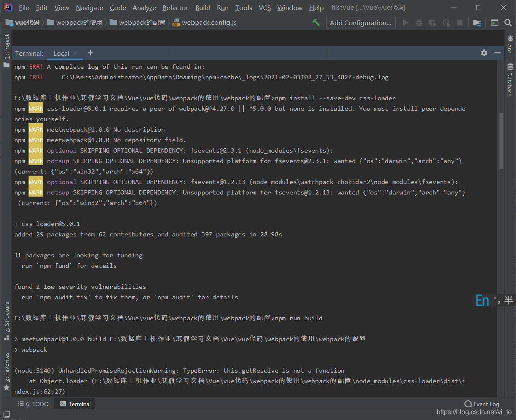This screenshot has width=516, height=420.
Task: Start a Debug session via the bug icon
Action: (x=419, y=23)
